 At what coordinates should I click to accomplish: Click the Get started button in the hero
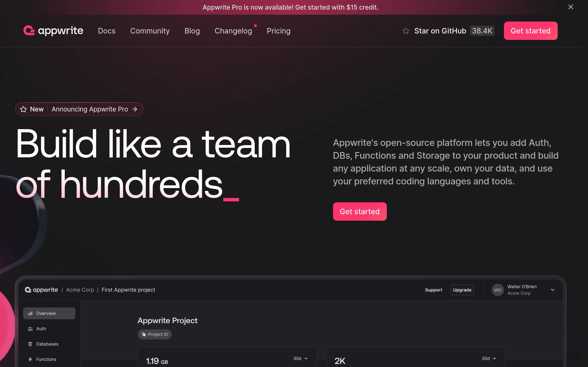click(x=360, y=211)
